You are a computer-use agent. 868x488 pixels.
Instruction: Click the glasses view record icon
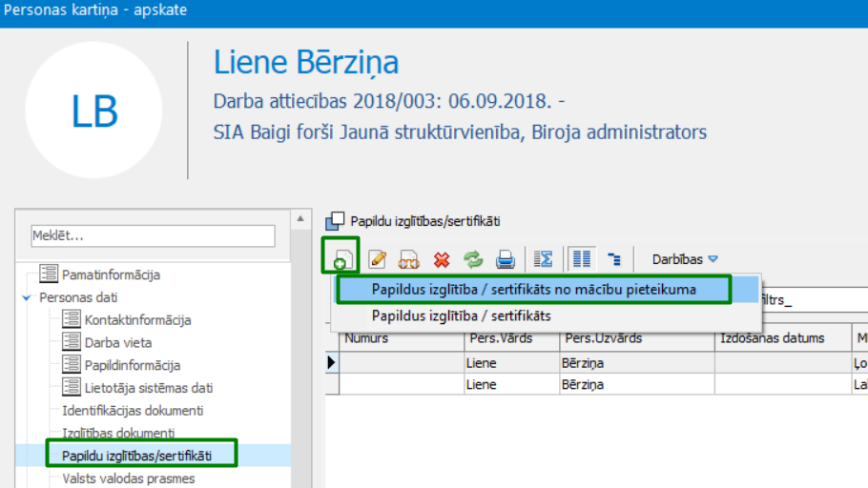click(409, 259)
